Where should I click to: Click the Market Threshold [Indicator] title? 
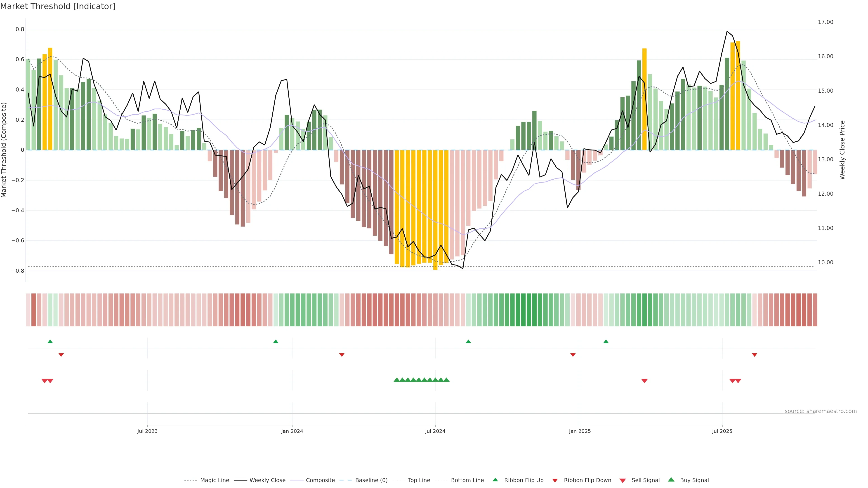[58, 6]
